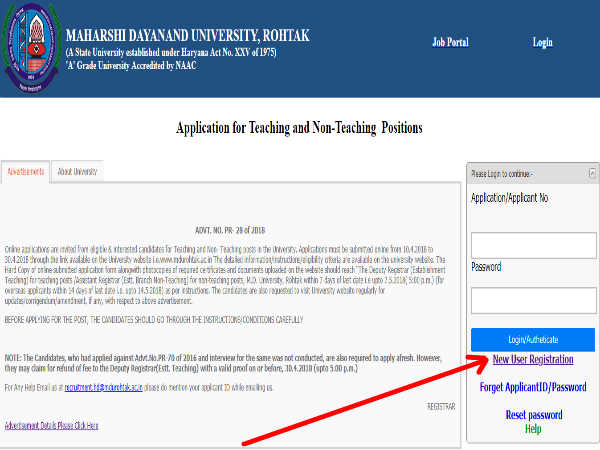Select the 'BEFORE APPLYING FOR THE POST' instruction line
Viewport: 600px width, 450px height.
pos(154,320)
